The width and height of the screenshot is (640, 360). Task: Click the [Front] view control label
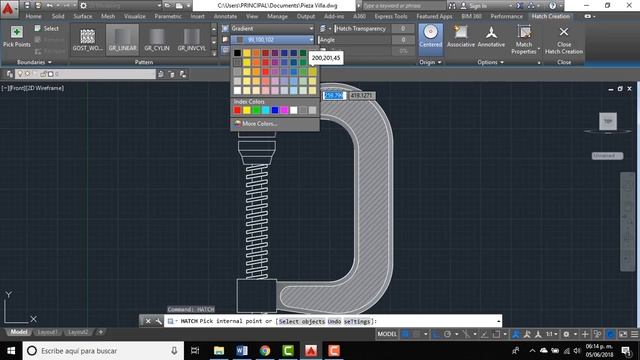point(16,88)
